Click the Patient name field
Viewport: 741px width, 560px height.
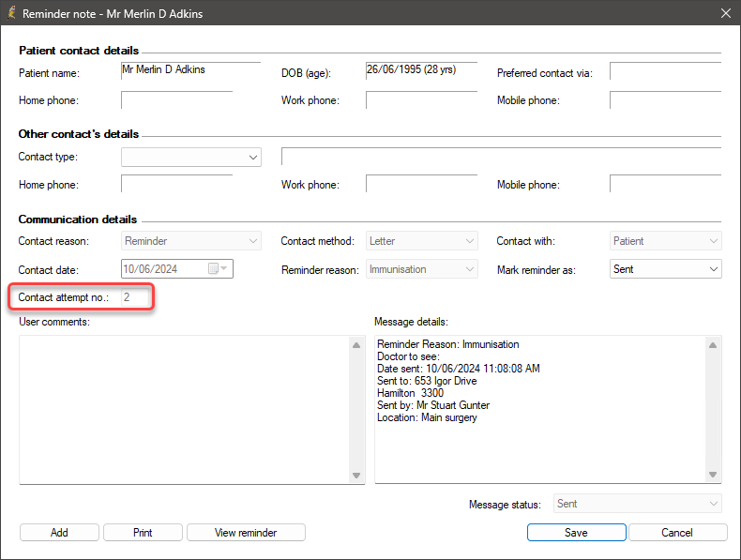click(x=190, y=70)
